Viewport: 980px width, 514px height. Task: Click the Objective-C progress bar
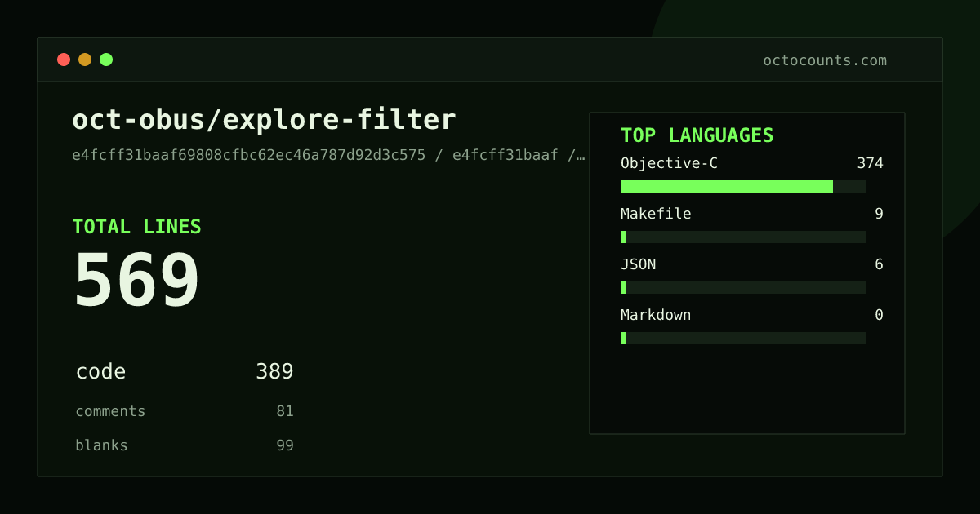tap(743, 186)
